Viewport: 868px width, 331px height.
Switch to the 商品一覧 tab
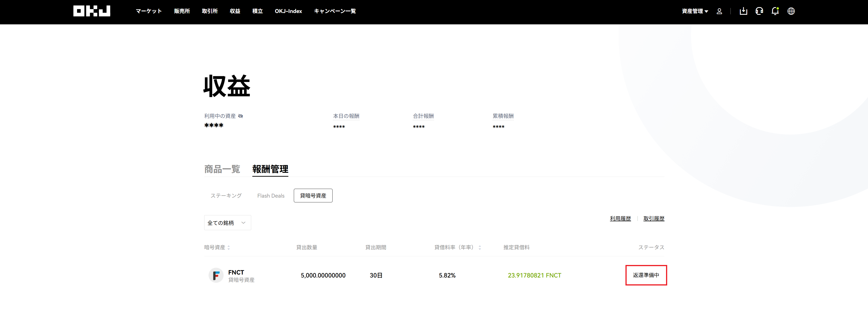tap(222, 169)
